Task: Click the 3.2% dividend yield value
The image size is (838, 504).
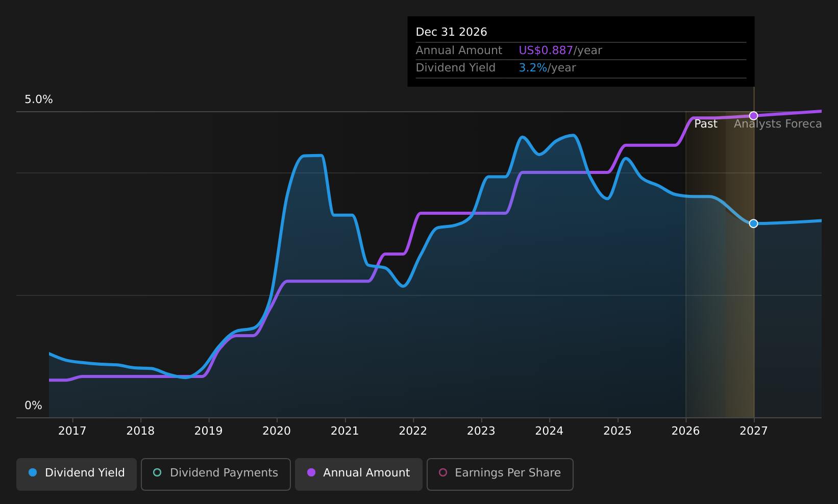Action: pos(533,68)
